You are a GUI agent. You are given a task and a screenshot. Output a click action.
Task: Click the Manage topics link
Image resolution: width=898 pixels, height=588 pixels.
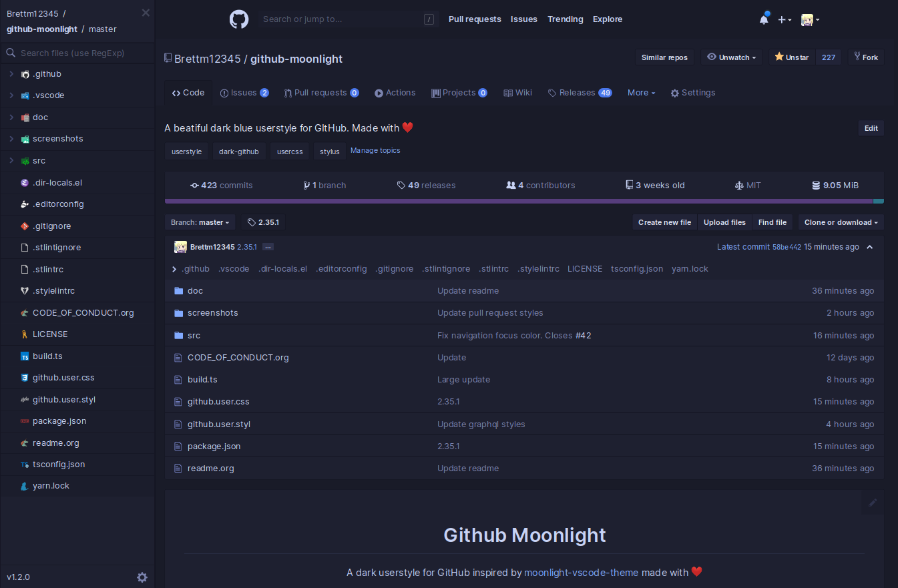click(x=375, y=150)
